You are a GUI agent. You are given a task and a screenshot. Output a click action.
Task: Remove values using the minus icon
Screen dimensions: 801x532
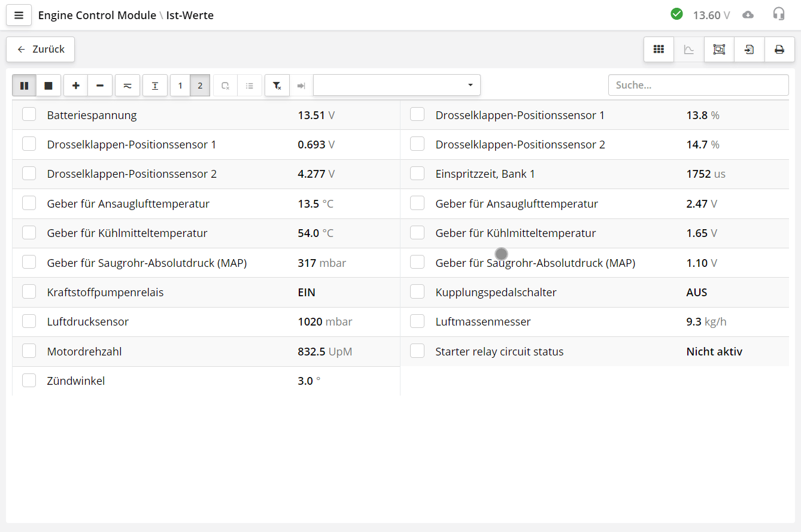pos(100,85)
